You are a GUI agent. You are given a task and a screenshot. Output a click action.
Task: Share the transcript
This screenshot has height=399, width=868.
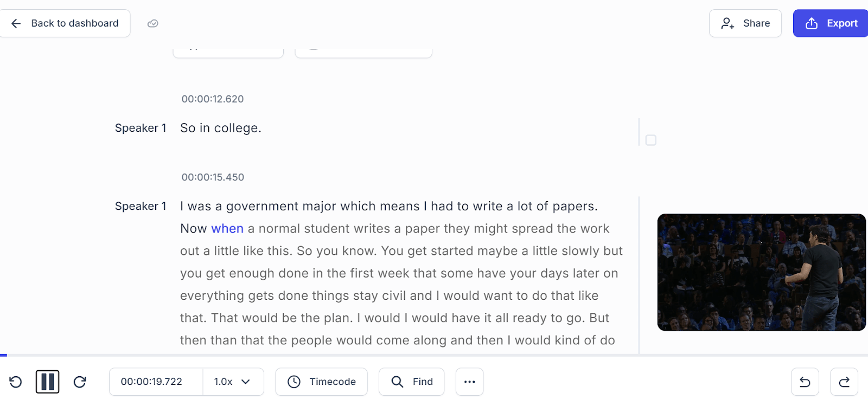pyautogui.click(x=745, y=23)
